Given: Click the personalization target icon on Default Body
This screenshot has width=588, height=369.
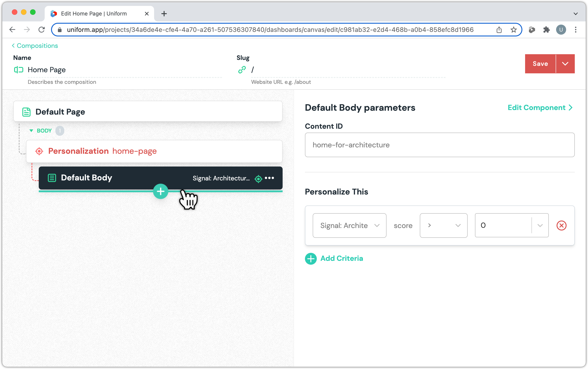Looking at the screenshot, I should pos(258,179).
